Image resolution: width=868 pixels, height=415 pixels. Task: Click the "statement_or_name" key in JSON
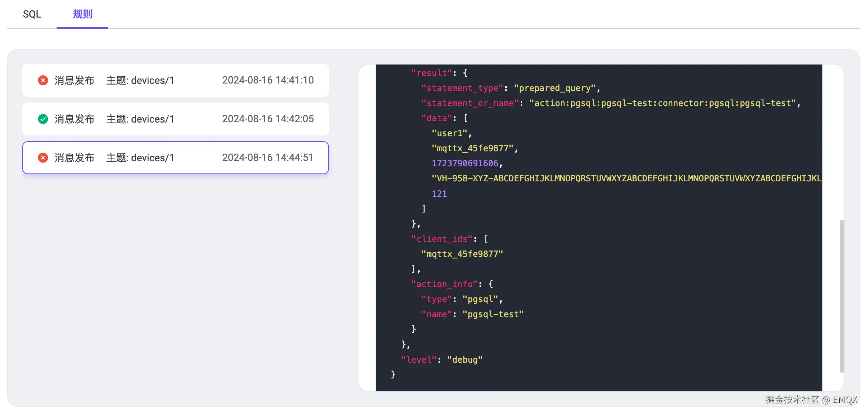click(x=470, y=103)
